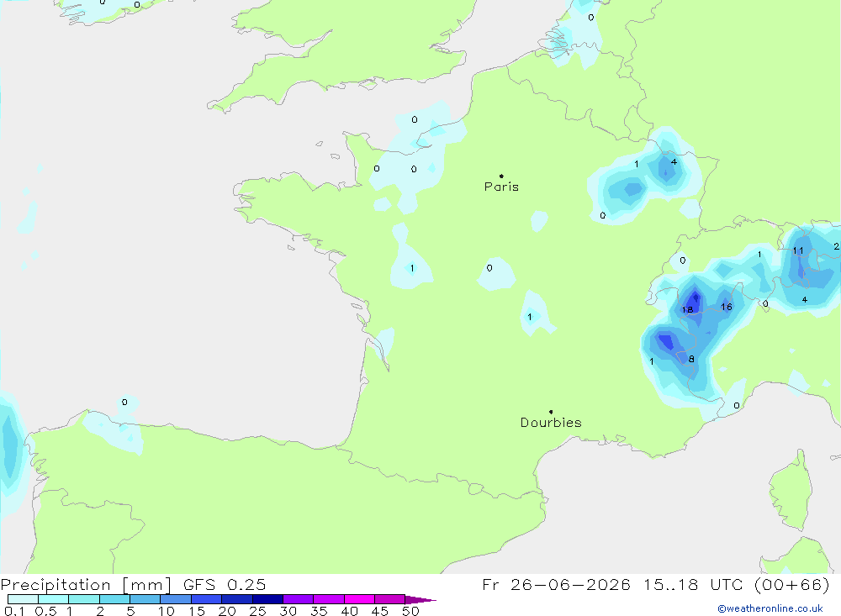Image resolution: width=841 pixels, height=616 pixels.
Task: Click the '0.5' legend scale label
Action: 45,611
